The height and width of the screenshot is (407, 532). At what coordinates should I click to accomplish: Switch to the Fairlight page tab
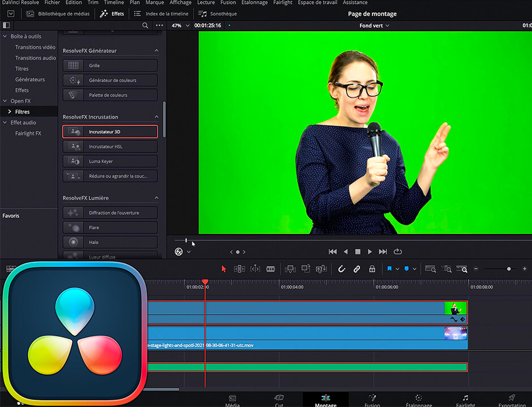(x=465, y=400)
